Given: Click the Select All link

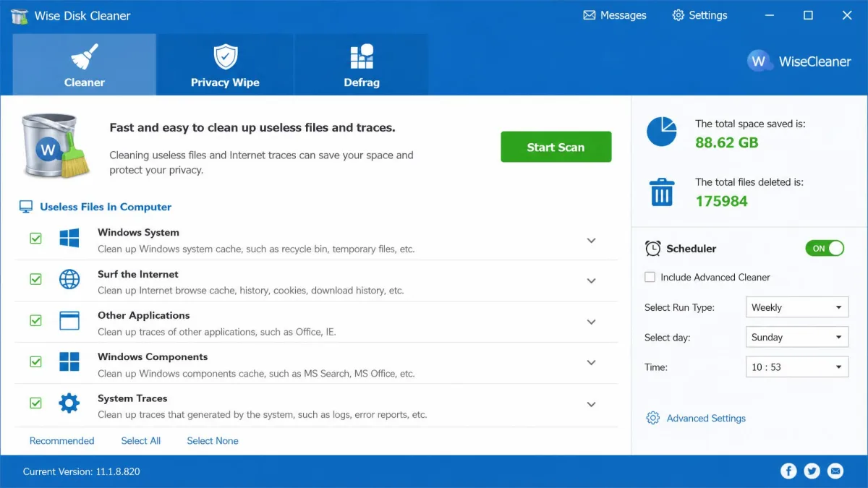Looking at the screenshot, I should pos(141,440).
